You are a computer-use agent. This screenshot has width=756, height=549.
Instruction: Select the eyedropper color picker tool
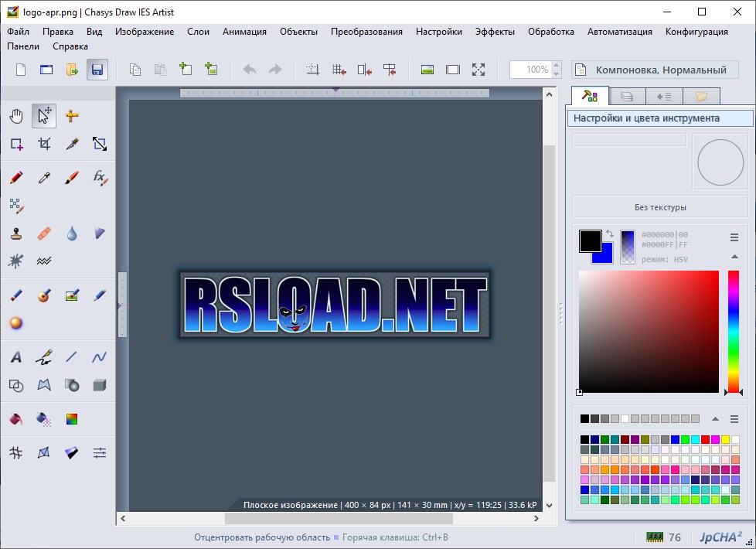click(x=44, y=178)
